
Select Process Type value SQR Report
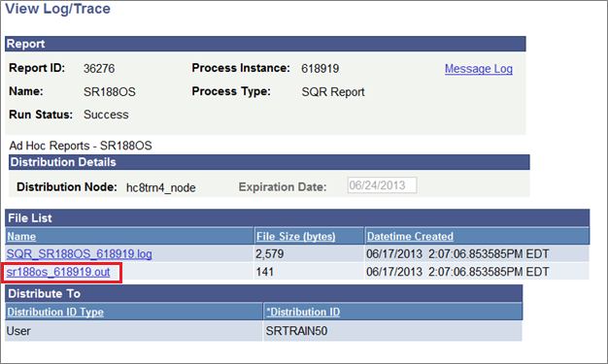tap(333, 92)
